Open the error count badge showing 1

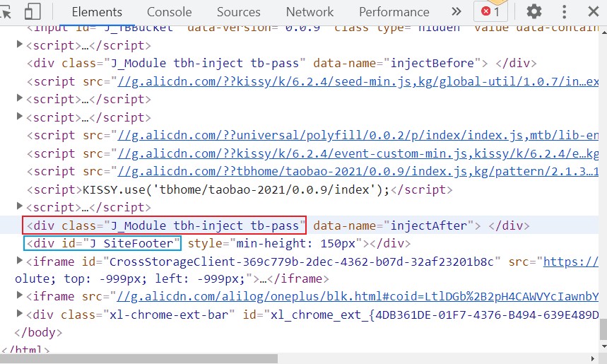490,11
